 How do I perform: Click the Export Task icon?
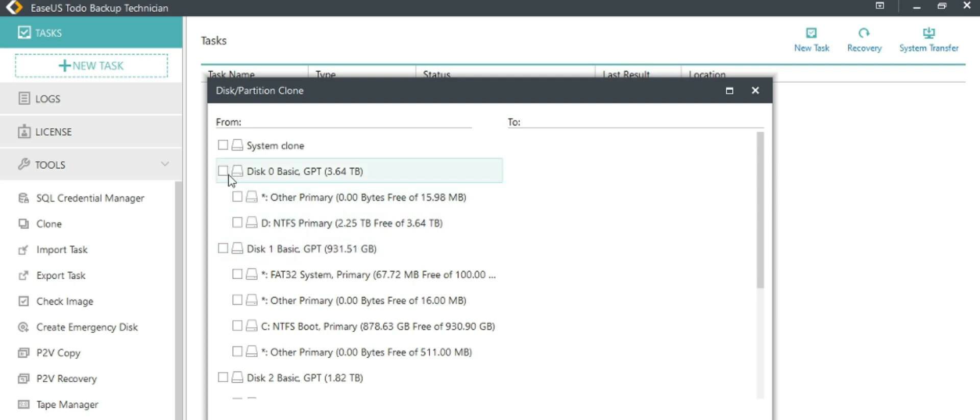click(x=23, y=276)
